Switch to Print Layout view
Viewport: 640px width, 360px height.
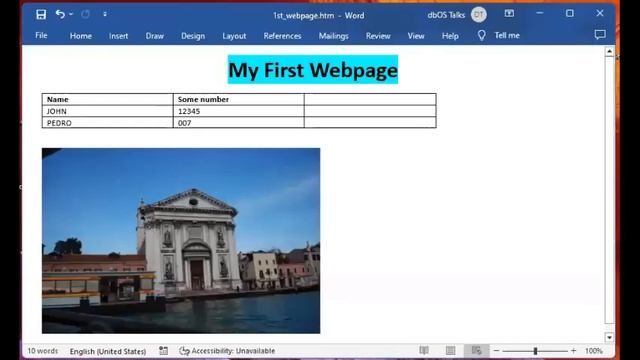click(x=450, y=350)
